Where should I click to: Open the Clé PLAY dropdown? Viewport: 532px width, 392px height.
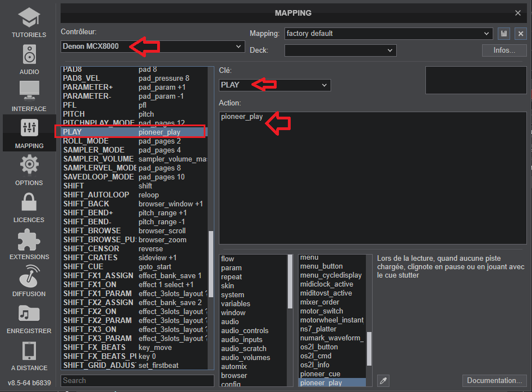[x=275, y=85]
